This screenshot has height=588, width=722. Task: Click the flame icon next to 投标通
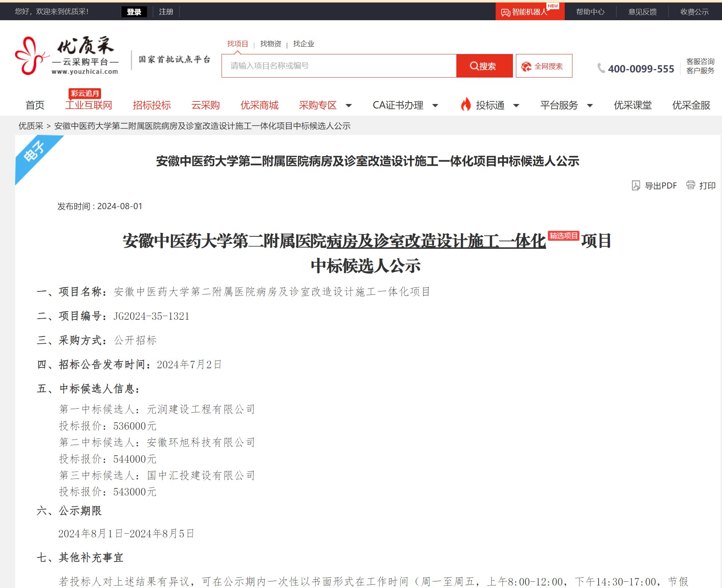click(x=466, y=105)
